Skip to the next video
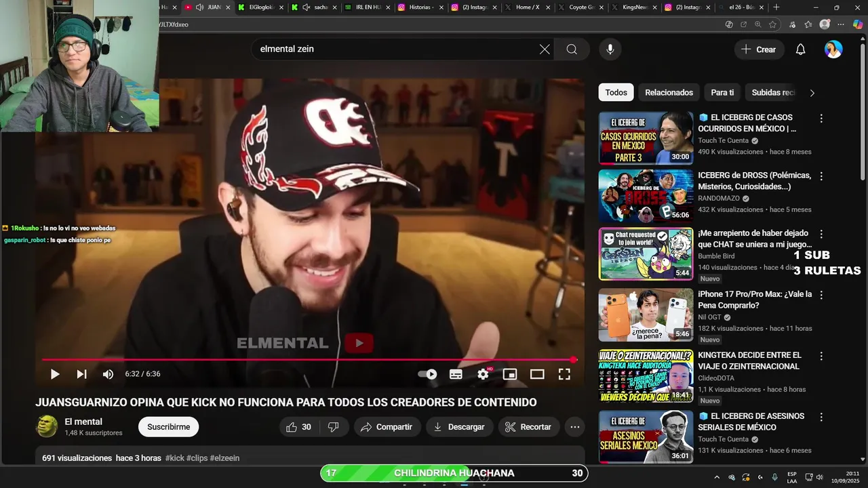The height and width of the screenshot is (488, 868). pos(81,374)
